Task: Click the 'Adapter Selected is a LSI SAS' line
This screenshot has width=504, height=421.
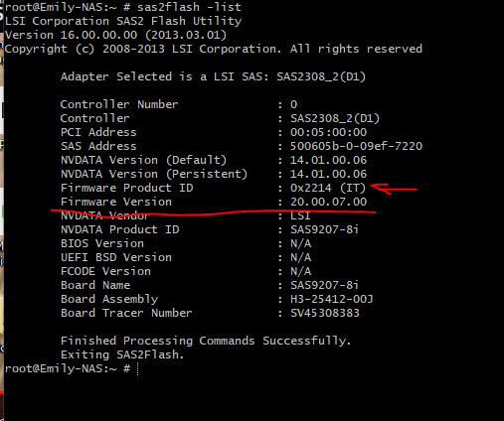Action: 213,76
